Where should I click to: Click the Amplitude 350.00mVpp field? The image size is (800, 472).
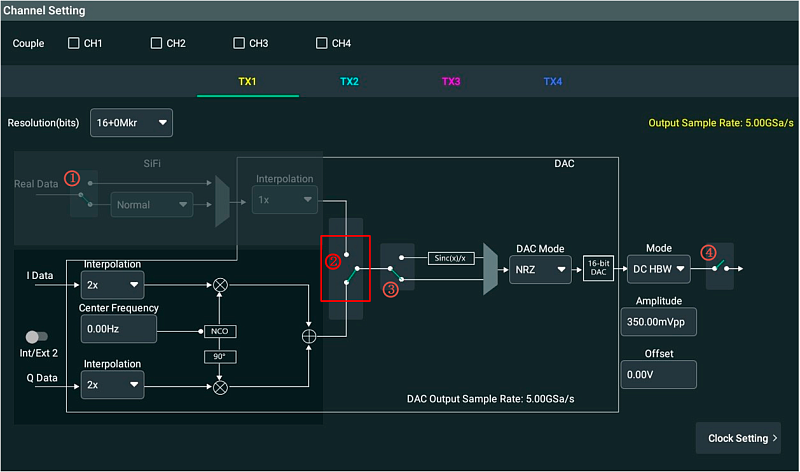pyautogui.click(x=658, y=322)
